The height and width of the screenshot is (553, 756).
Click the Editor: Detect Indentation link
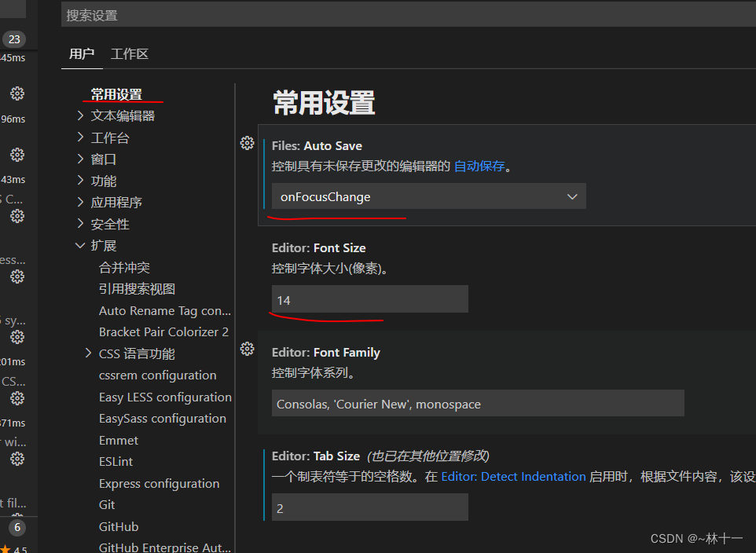(x=513, y=476)
